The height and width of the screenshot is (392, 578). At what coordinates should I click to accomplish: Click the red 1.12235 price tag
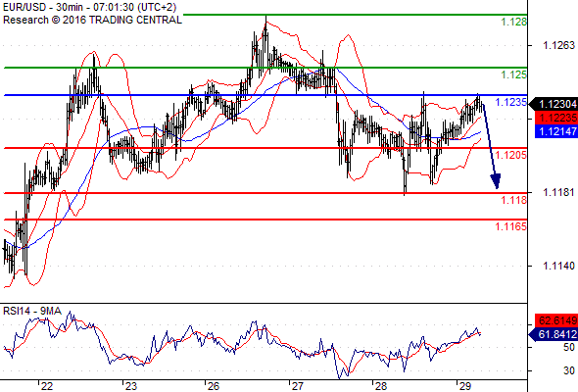pyautogui.click(x=556, y=118)
